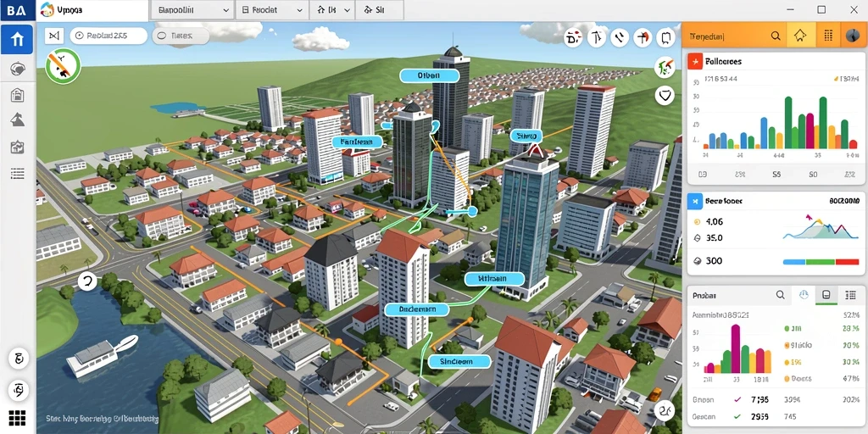868x434 pixels.
Task: Toggle the pill radio option beside Reolad
Action: (181, 36)
